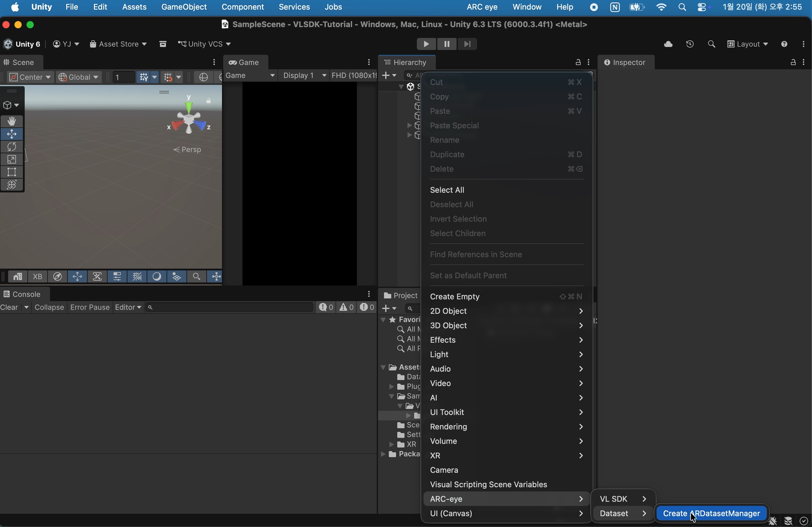Select the Hand view tool
The width and height of the screenshot is (812, 527).
[x=12, y=121]
